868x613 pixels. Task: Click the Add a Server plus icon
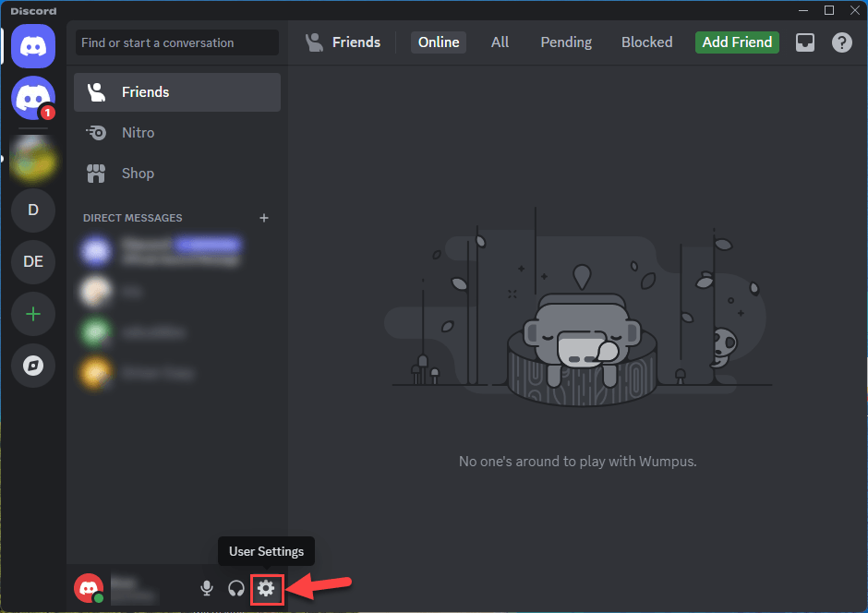(x=33, y=314)
